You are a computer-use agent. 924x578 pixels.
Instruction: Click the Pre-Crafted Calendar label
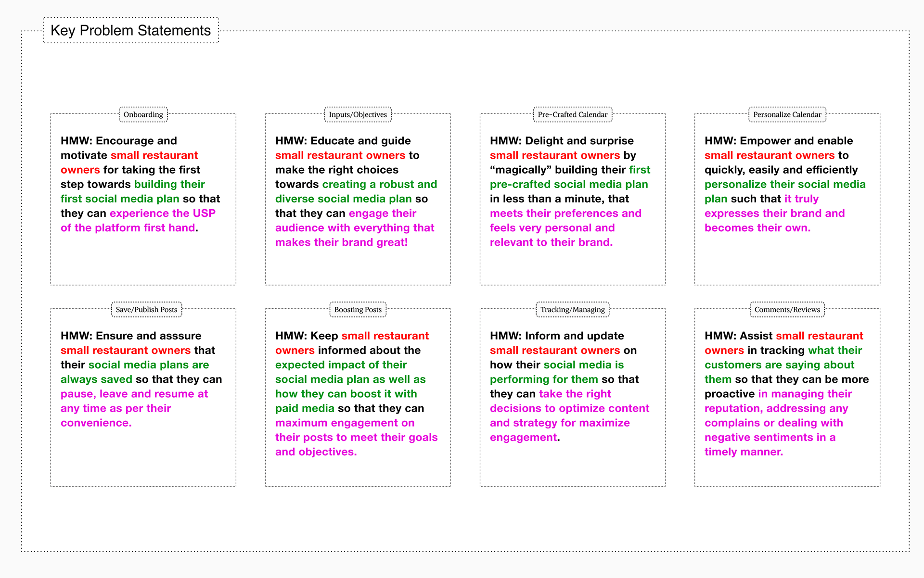coord(572,114)
